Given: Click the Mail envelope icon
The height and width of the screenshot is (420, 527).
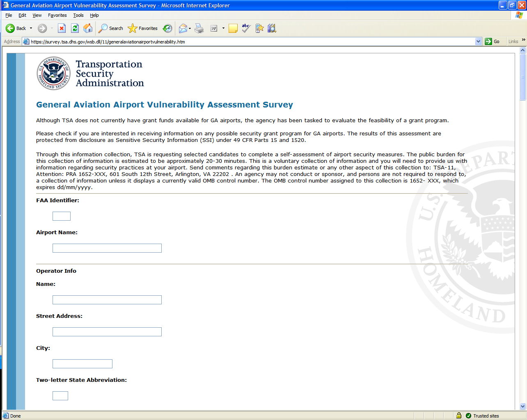Looking at the screenshot, I should [x=183, y=28].
